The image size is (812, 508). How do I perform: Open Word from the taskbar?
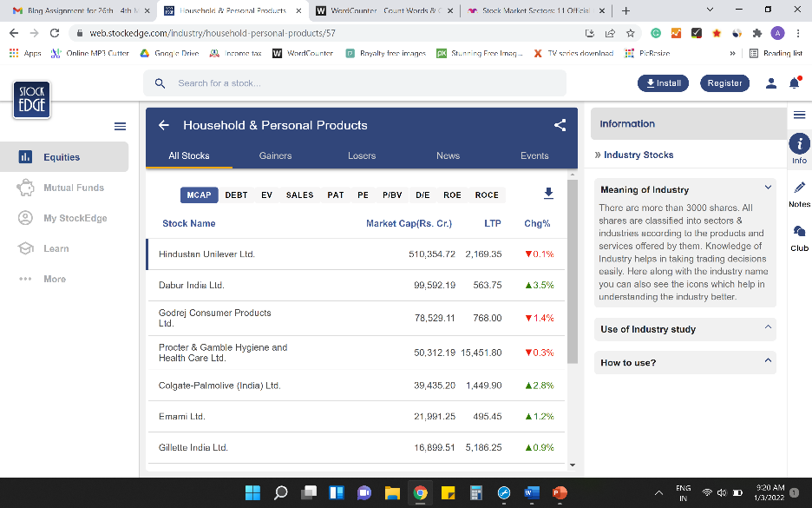pyautogui.click(x=532, y=492)
